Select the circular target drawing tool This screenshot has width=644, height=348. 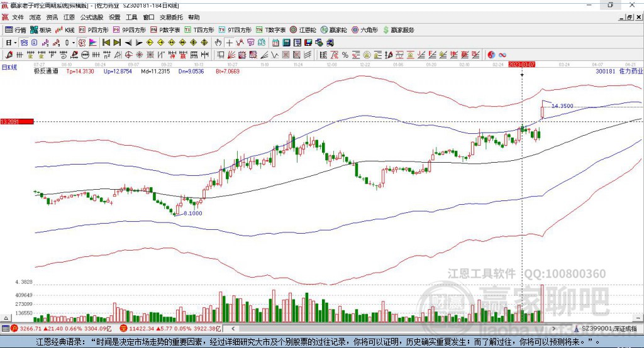pyautogui.click(x=128, y=55)
